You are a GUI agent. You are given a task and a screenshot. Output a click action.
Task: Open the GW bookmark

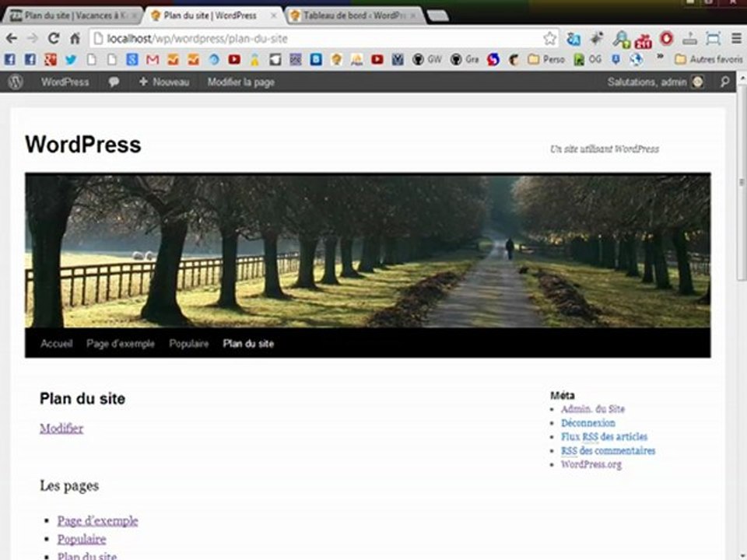point(427,60)
